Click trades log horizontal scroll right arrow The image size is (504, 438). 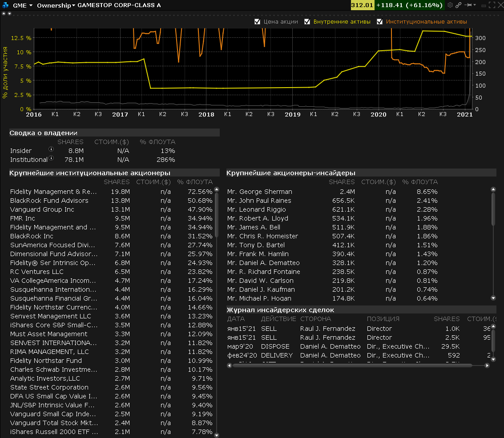487,366
